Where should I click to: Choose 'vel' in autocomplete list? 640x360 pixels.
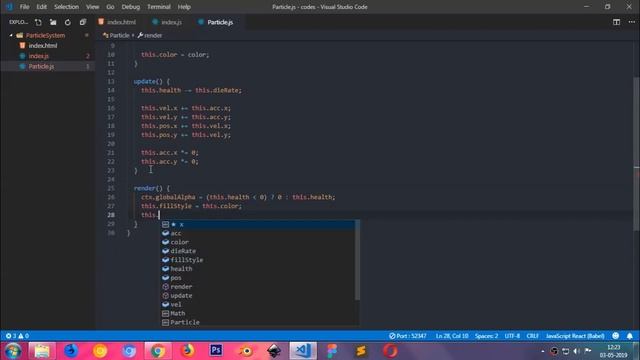(x=258, y=304)
